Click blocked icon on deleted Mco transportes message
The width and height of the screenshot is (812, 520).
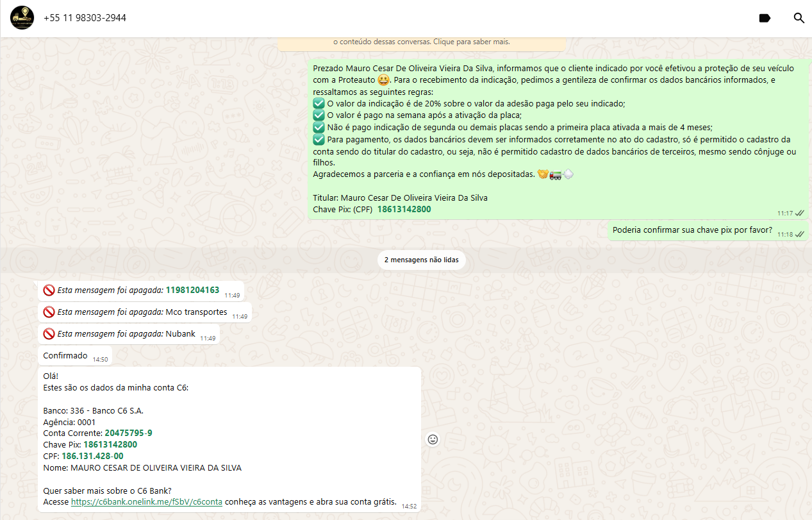[x=49, y=312]
